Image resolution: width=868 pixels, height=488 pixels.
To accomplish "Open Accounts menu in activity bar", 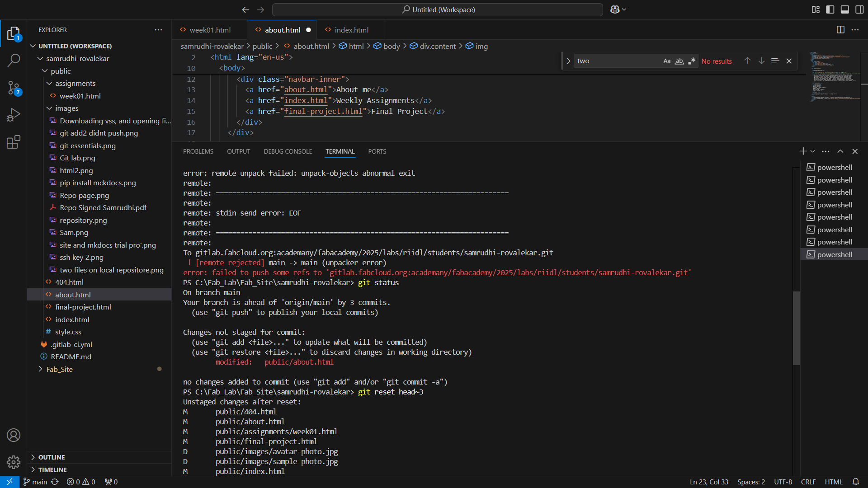I will tap(14, 435).
